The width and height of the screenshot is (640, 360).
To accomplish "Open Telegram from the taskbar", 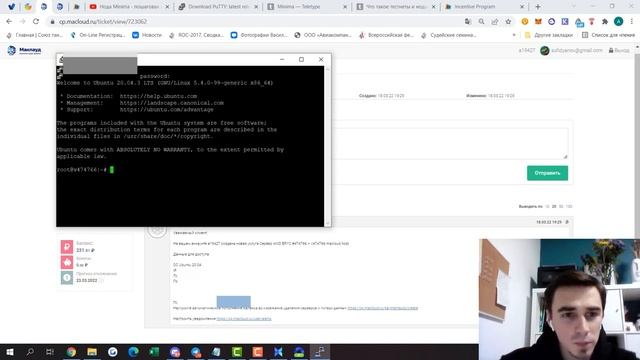I will coord(196,351).
